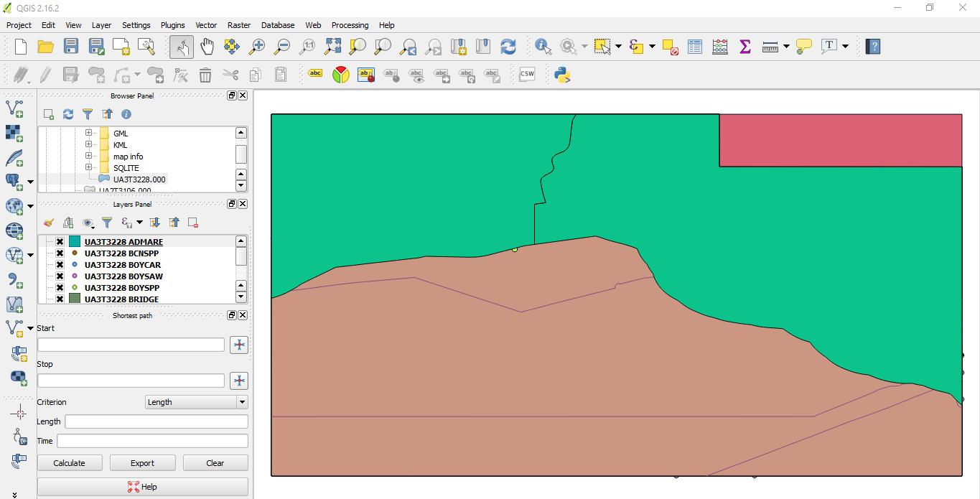The image size is (980, 499).
Task: Open the Vector menu
Action: (206, 25)
